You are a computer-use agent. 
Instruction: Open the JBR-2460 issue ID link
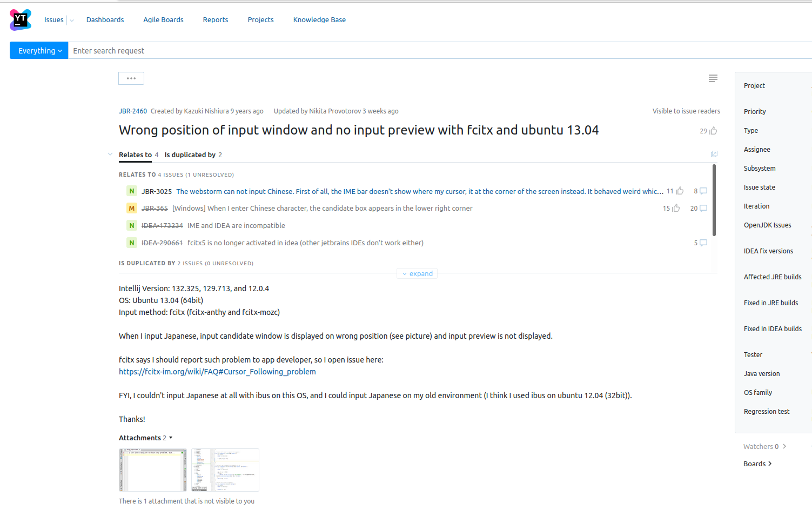coord(133,111)
